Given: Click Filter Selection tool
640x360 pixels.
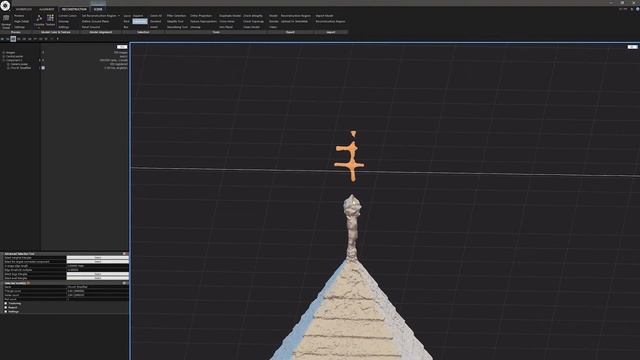Looking at the screenshot, I should pos(176,16).
